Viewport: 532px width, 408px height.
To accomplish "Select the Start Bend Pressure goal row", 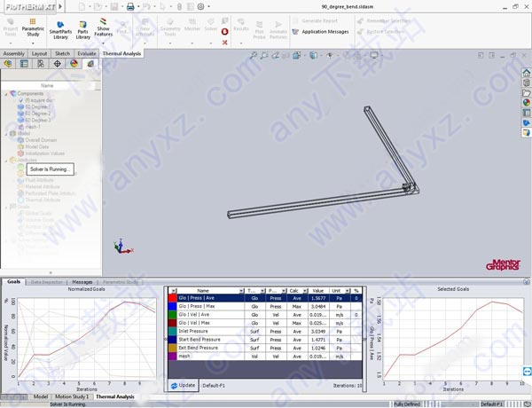I will pos(265,340).
